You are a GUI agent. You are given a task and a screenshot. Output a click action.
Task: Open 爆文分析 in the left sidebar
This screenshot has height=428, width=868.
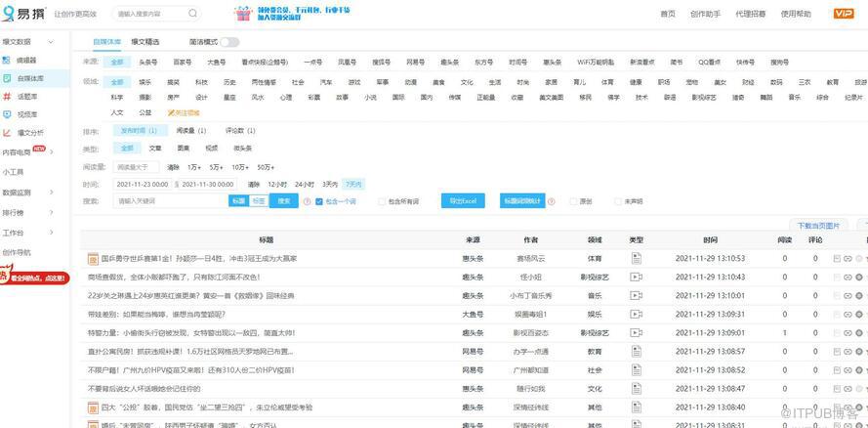tap(29, 132)
